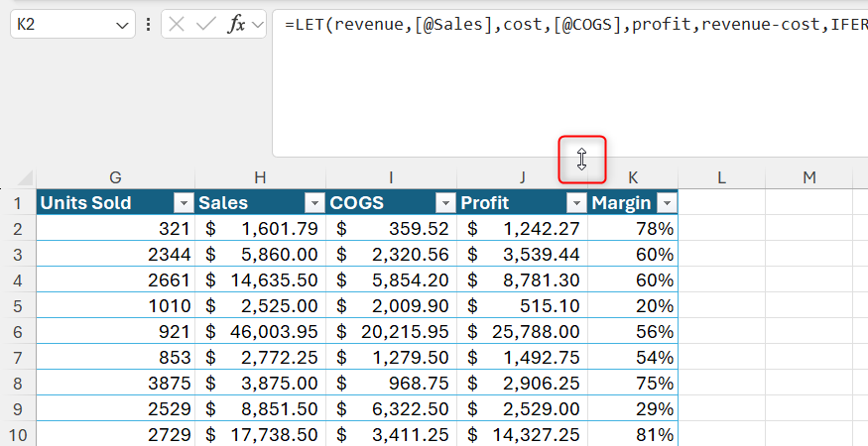The height and width of the screenshot is (446, 868).
Task: Click the Margin header cell
Action: pyautogui.click(x=633, y=202)
